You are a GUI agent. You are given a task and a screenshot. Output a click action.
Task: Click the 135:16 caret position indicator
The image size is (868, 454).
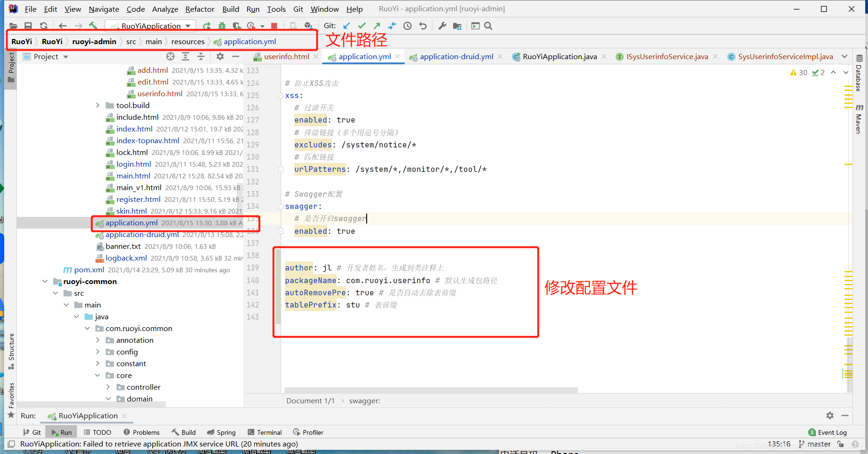coord(779,444)
